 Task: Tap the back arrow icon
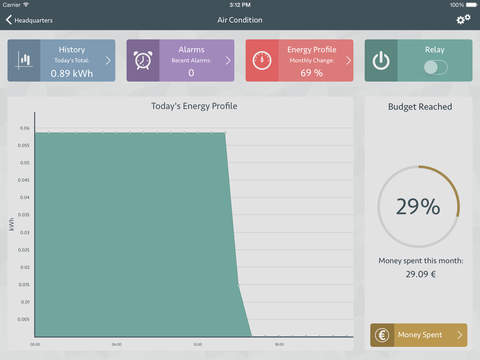(9, 20)
